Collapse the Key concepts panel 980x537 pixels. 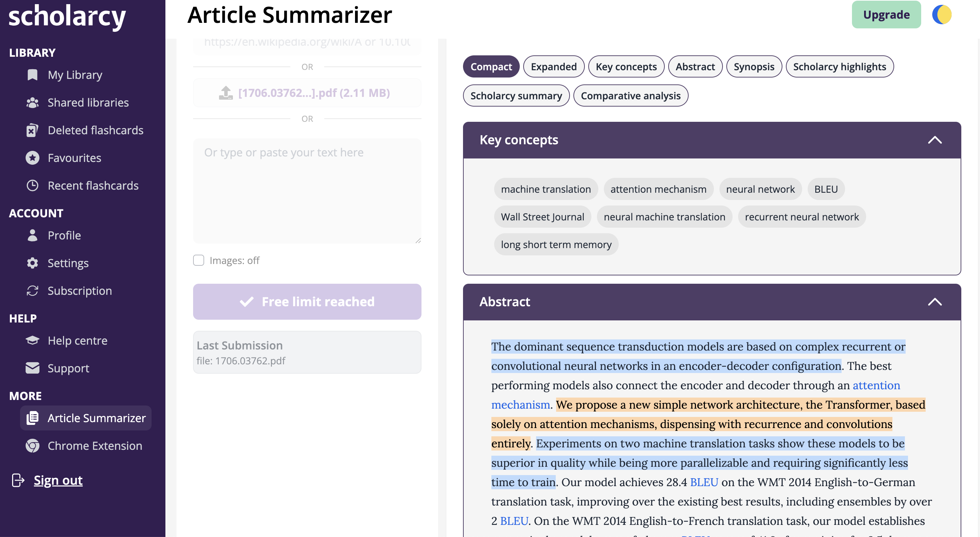(934, 140)
